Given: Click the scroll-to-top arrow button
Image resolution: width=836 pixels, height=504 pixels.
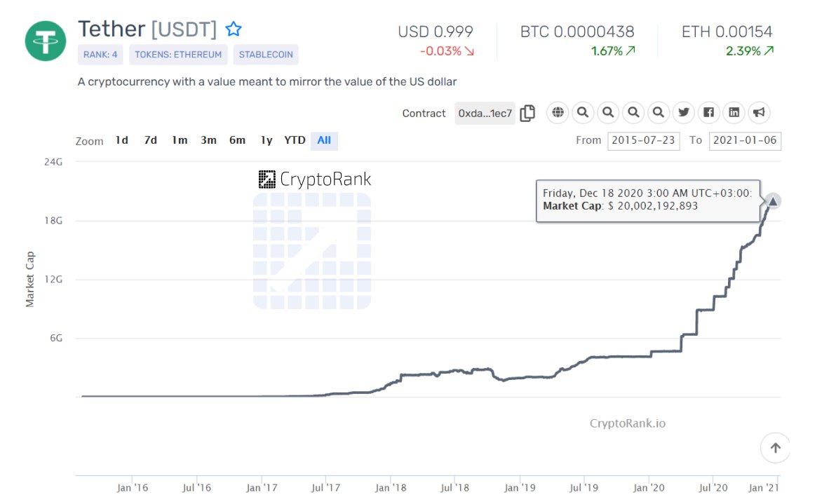Looking at the screenshot, I should tap(775, 448).
